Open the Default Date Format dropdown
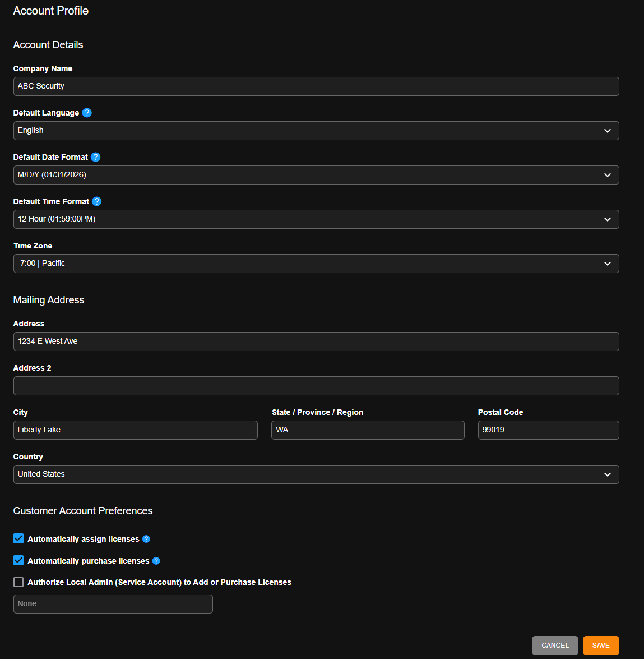The width and height of the screenshot is (644, 659). (316, 174)
